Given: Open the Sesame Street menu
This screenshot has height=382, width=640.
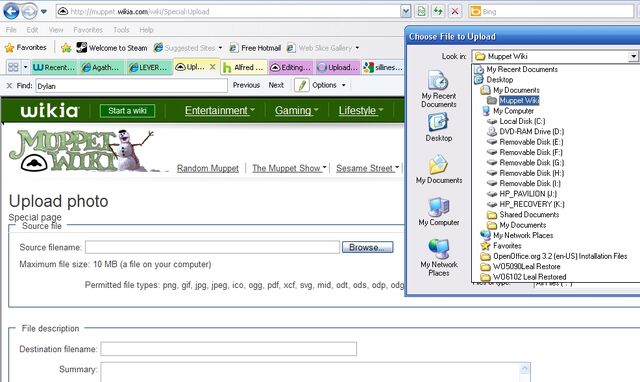Looking at the screenshot, I should (x=367, y=168).
